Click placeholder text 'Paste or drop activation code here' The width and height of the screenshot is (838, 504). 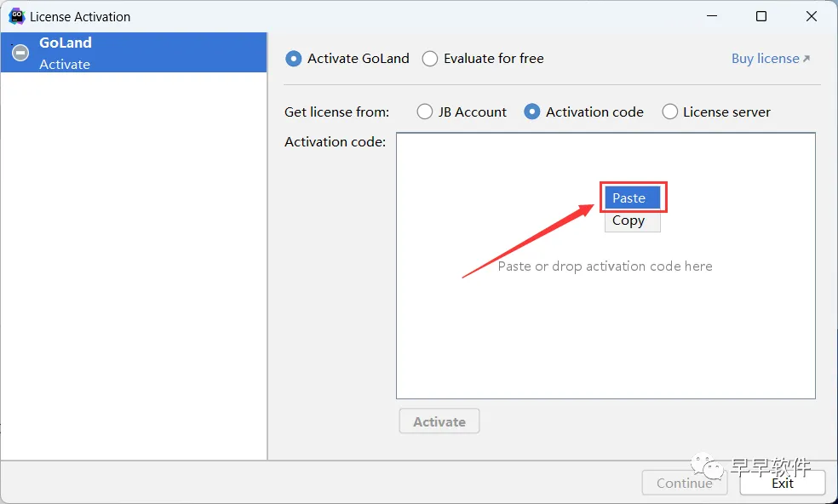click(605, 266)
